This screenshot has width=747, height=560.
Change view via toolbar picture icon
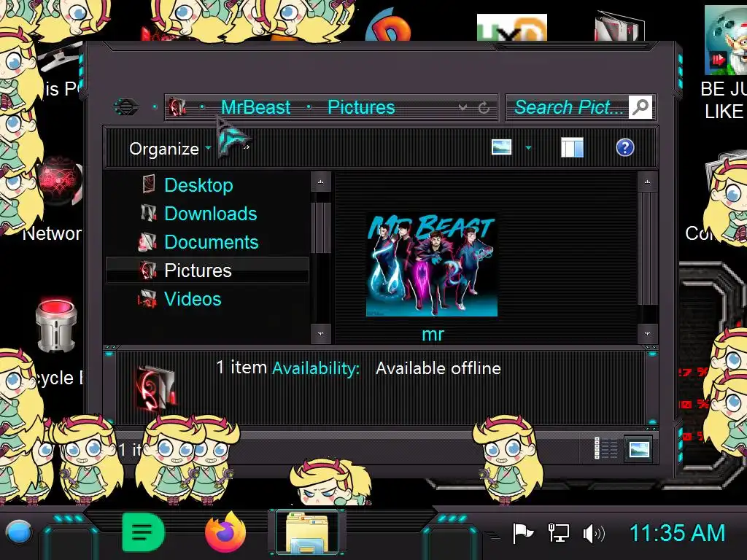click(501, 147)
